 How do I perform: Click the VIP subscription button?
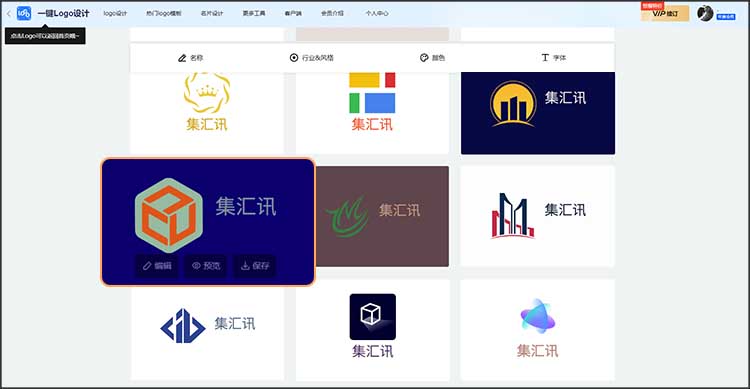(665, 13)
